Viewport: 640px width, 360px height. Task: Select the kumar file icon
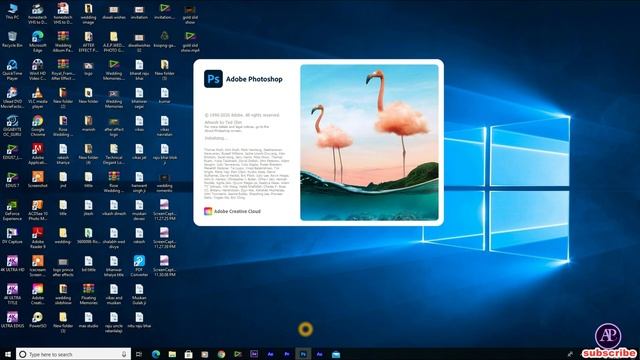tap(164, 96)
